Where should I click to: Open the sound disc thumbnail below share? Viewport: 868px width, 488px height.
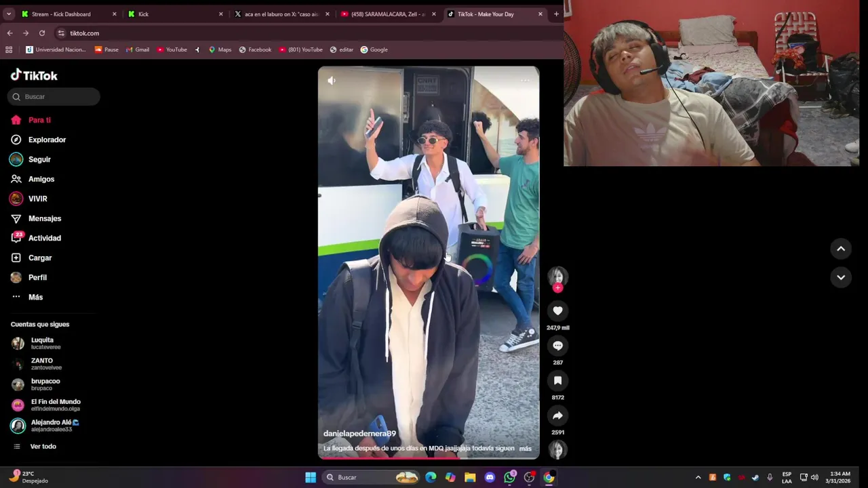tap(557, 450)
